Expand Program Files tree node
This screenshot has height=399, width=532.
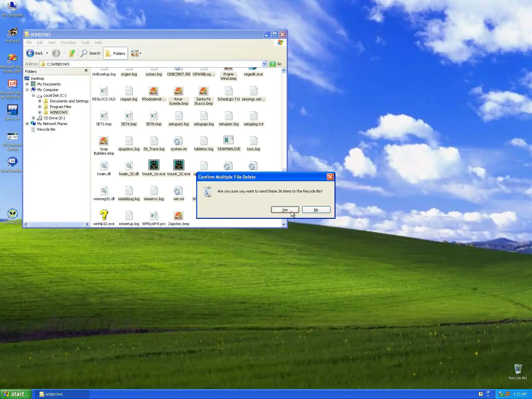point(40,107)
